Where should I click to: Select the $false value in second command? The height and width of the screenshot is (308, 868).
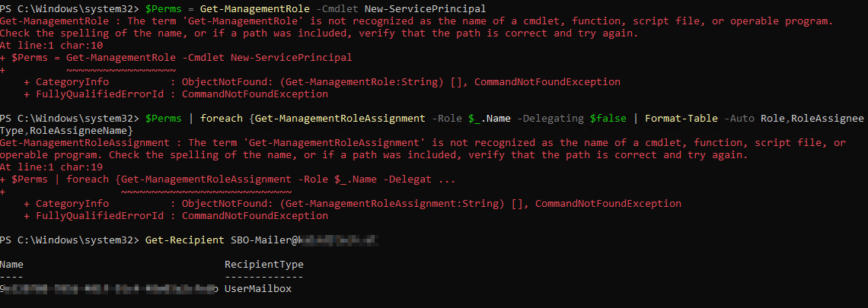pyautogui.click(x=608, y=119)
